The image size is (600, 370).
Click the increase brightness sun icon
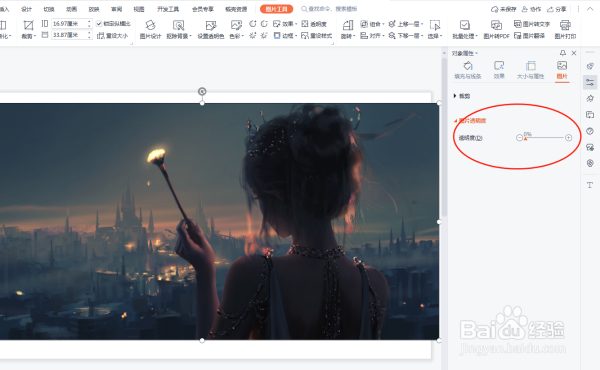tap(253, 36)
